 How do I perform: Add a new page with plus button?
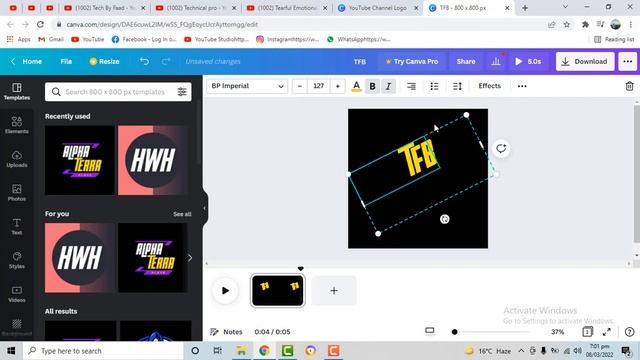(334, 291)
